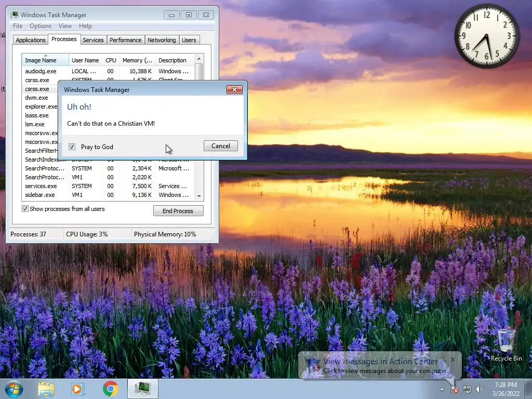This screenshot has height=399, width=532.
Task: Click the Action Center flag tray icon
Action: [x=454, y=389]
